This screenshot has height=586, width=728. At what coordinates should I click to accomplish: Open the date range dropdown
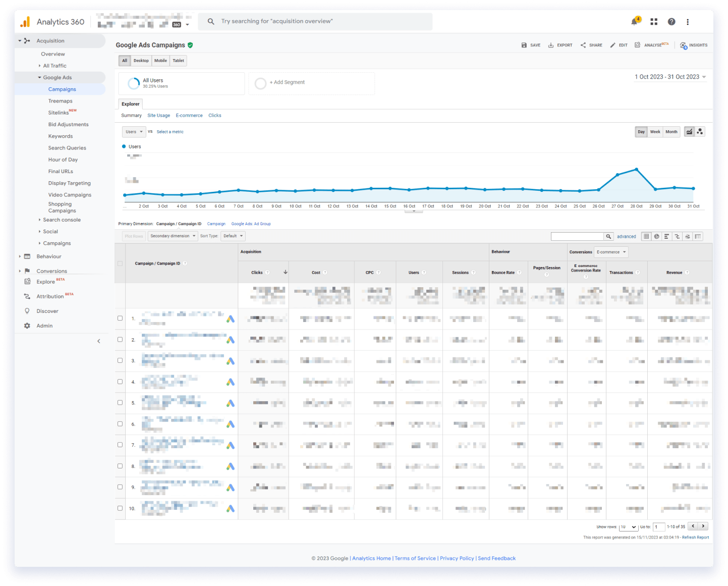point(670,77)
